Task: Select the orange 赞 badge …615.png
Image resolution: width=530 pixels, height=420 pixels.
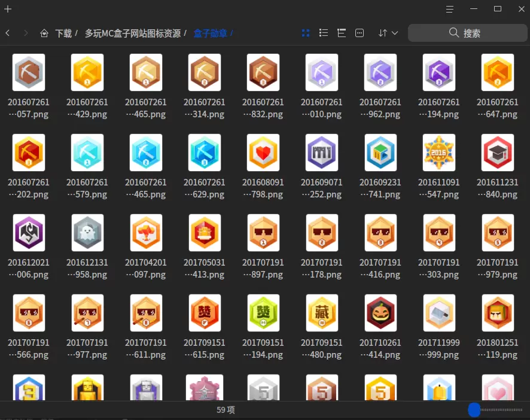Action: (205, 313)
